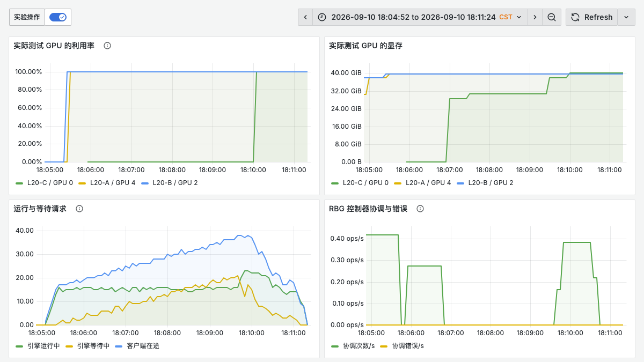Toggle 引擎运行中 series in legend
The image size is (644, 362).
(43, 346)
